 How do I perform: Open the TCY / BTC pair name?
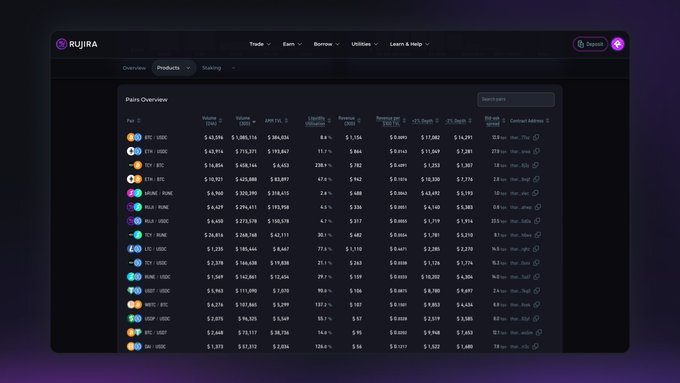[x=154, y=165]
